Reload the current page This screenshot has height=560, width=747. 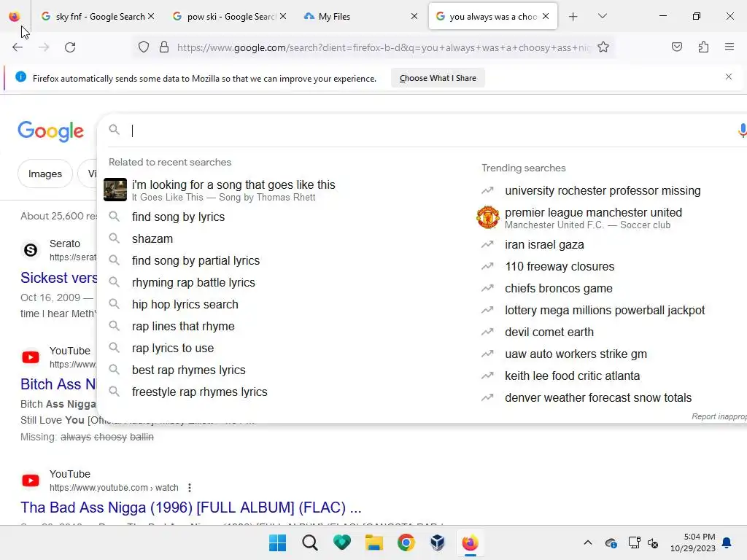pyautogui.click(x=70, y=47)
